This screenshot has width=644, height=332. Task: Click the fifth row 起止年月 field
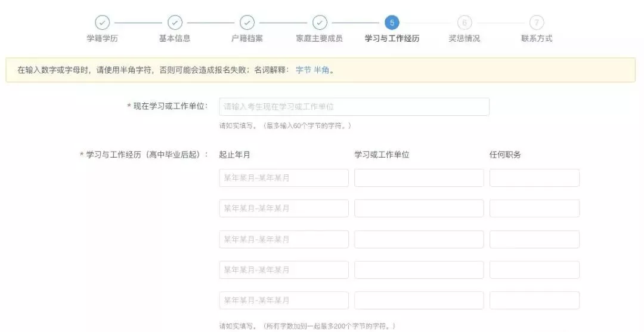tap(284, 300)
